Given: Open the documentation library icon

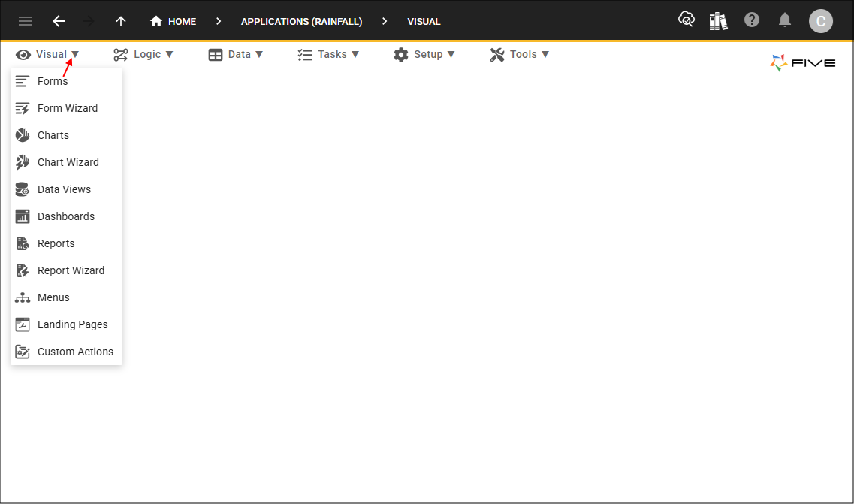Looking at the screenshot, I should (718, 20).
